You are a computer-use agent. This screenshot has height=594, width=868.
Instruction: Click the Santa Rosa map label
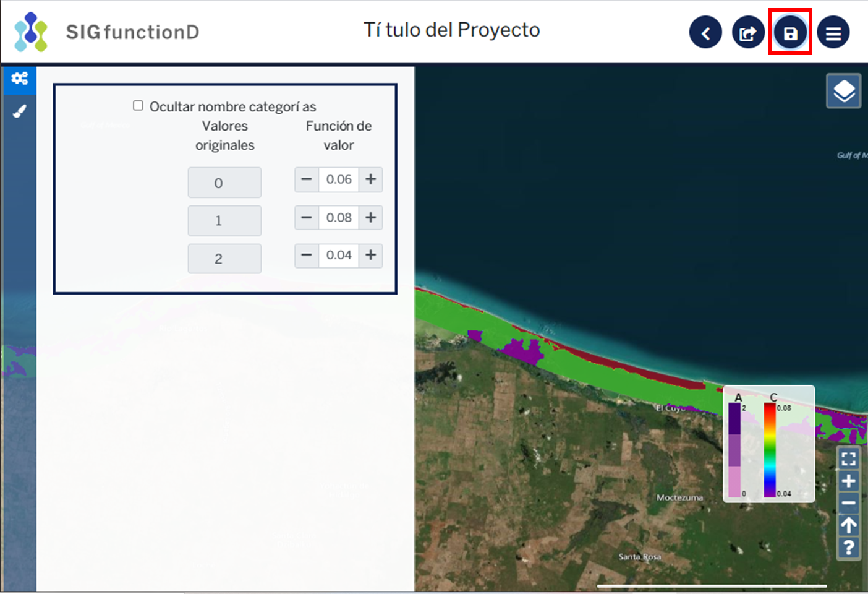point(640,557)
